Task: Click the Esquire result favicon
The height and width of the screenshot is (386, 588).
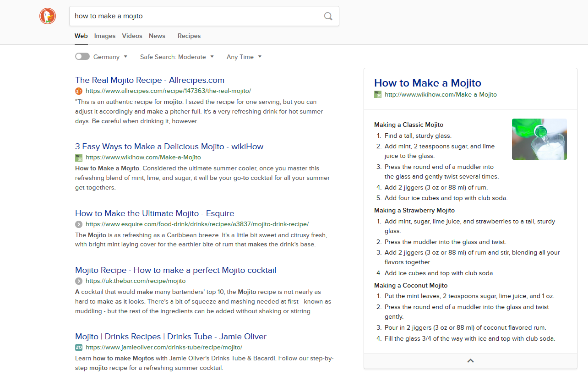Action: (x=79, y=224)
